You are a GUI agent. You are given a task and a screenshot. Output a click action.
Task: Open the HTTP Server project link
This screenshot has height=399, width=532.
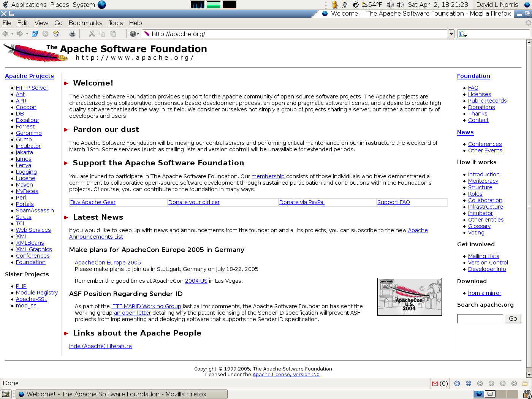point(32,88)
